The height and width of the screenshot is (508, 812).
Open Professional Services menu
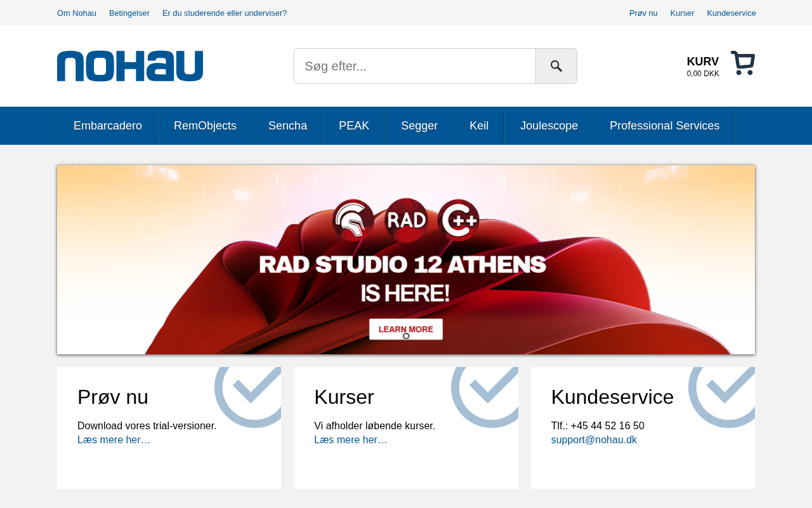(x=664, y=126)
